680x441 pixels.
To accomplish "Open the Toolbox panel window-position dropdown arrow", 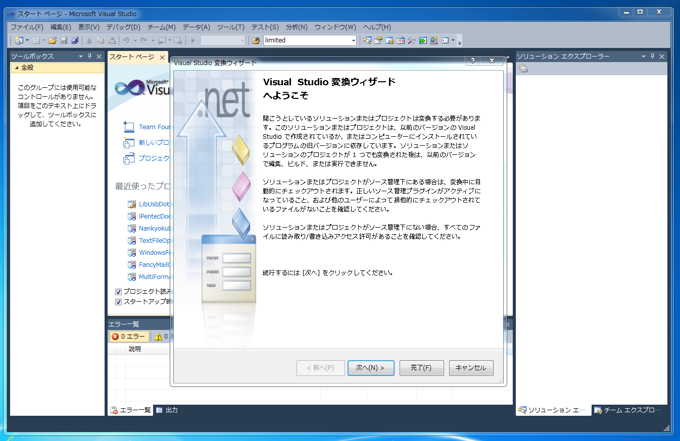I will pyautogui.click(x=81, y=56).
